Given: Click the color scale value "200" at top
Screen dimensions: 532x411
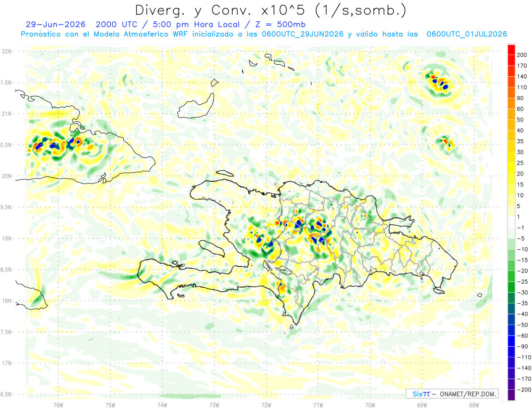Looking at the screenshot, I should click(x=522, y=55).
